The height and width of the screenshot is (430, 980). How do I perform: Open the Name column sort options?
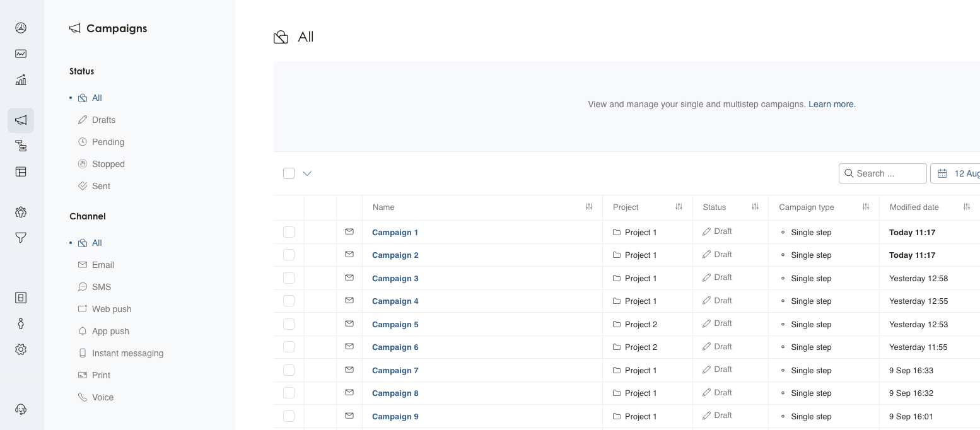(589, 207)
